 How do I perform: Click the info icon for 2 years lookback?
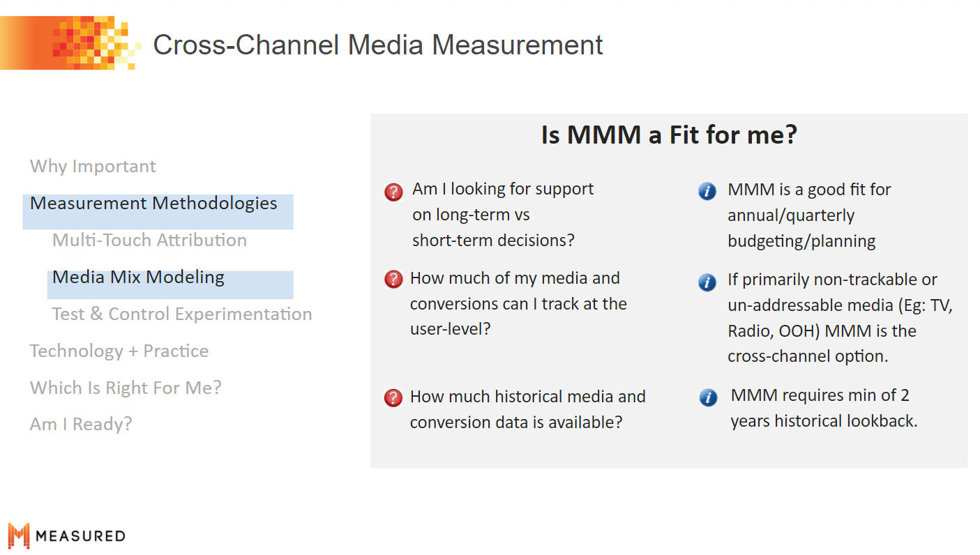click(x=708, y=398)
